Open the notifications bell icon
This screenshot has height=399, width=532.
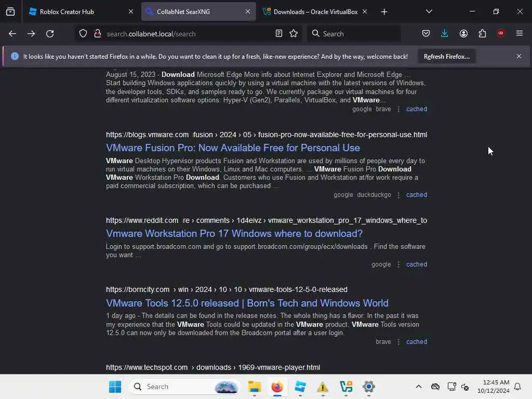518,387
